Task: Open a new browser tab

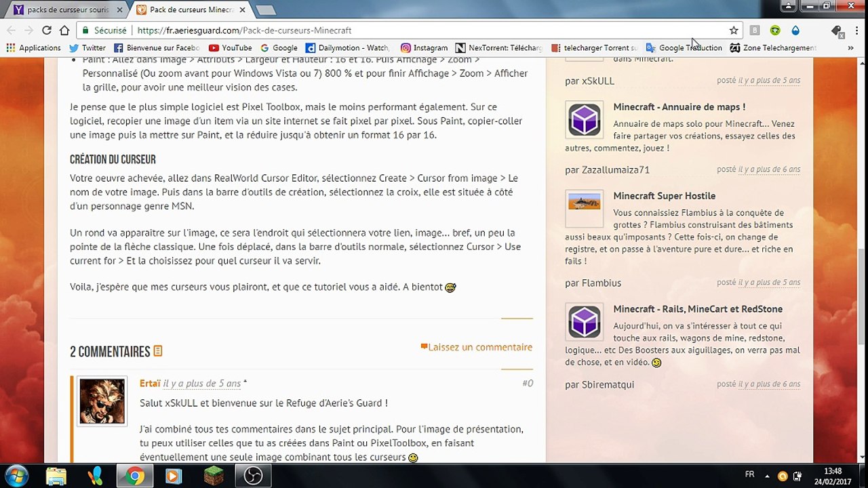Action: coord(265,10)
